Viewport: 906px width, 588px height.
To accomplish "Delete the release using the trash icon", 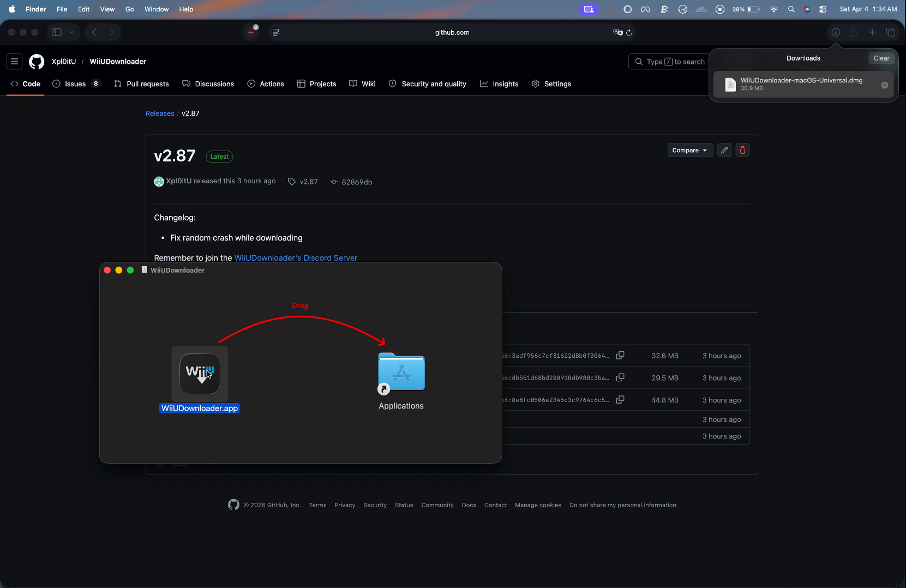I will 743,150.
